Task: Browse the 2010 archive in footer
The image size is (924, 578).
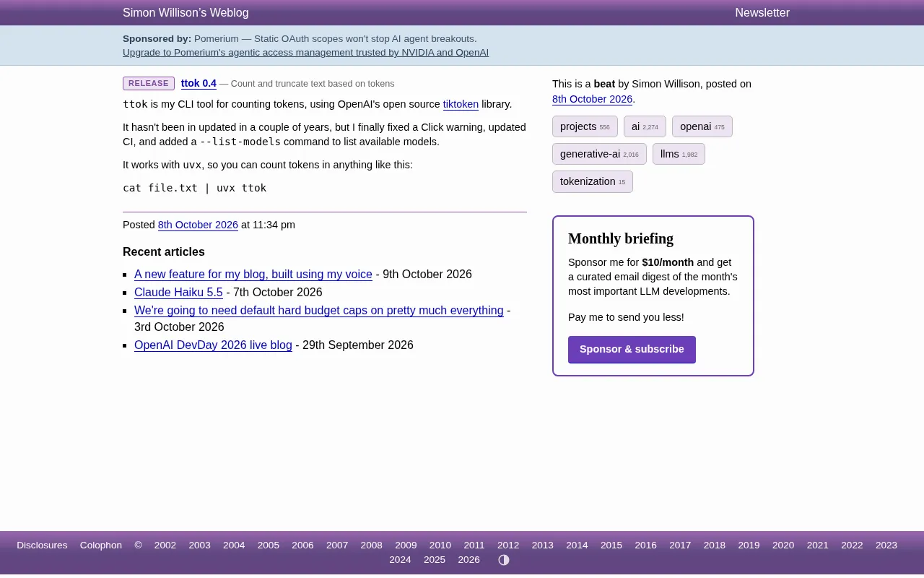Action: [x=440, y=545]
